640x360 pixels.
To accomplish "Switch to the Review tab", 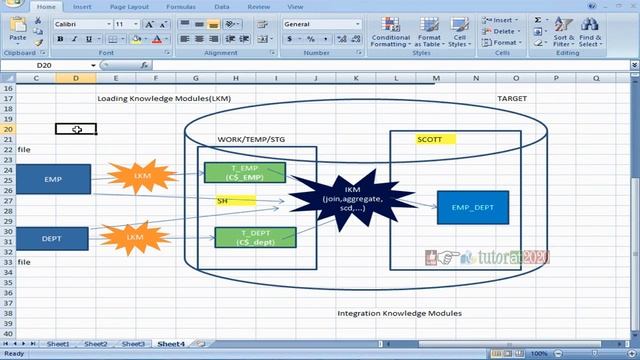I will pos(259,7).
